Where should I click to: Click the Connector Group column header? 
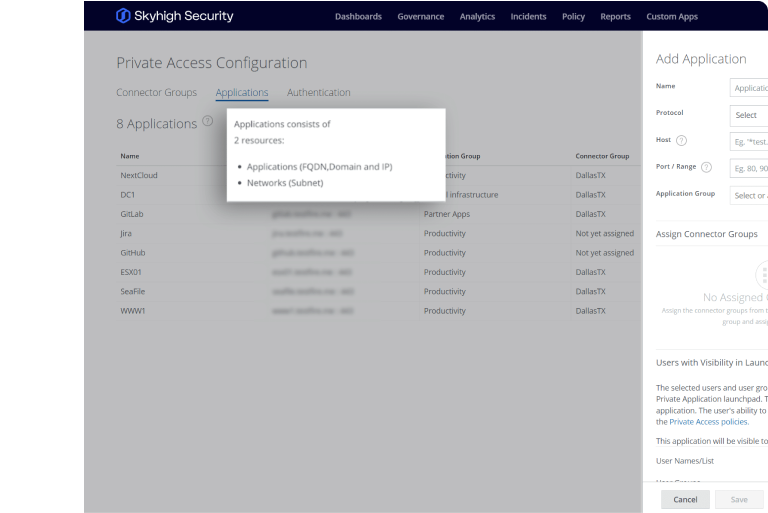602,156
